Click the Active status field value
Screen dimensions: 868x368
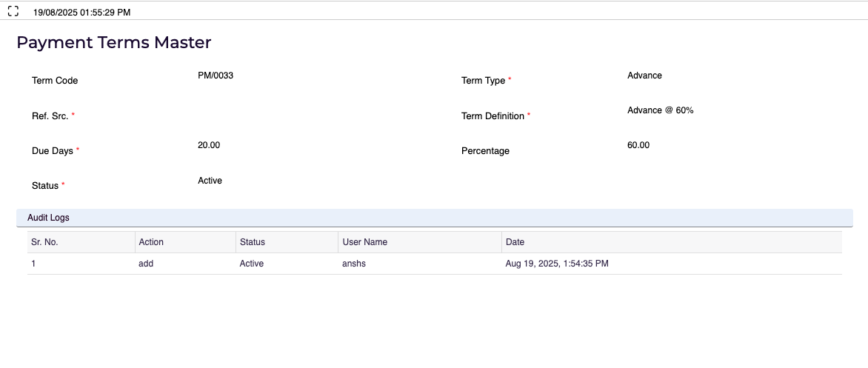click(x=210, y=181)
